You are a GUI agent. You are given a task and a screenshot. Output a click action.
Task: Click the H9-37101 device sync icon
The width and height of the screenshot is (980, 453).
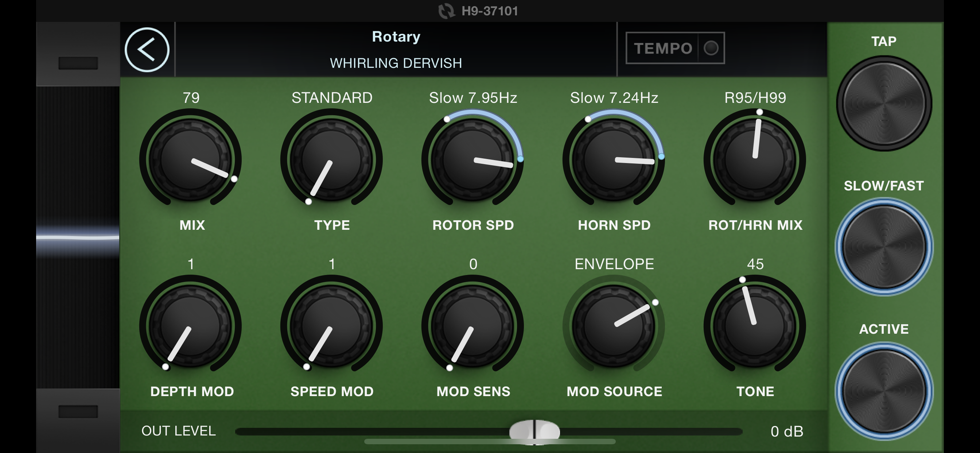(446, 11)
